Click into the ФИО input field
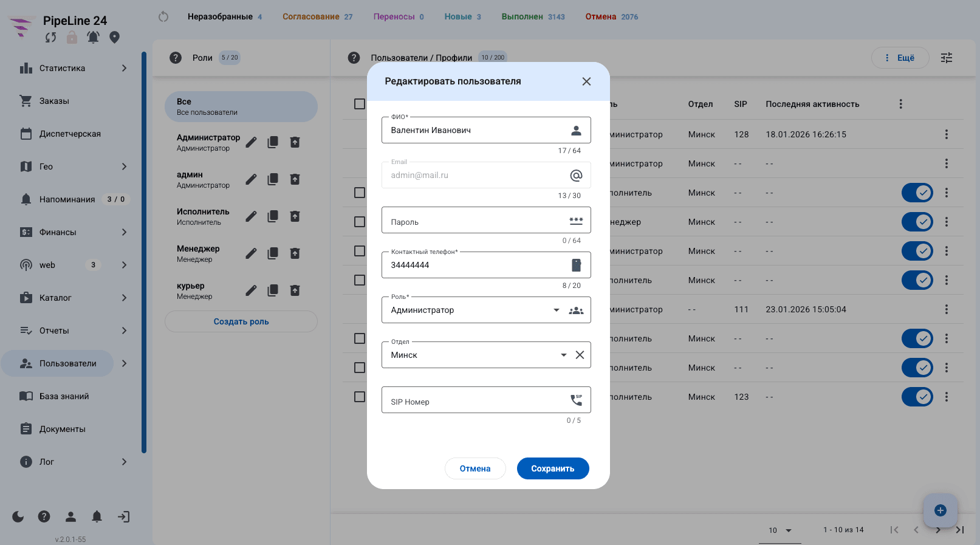The width and height of the screenshot is (980, 545). click(x=486, y=130)
